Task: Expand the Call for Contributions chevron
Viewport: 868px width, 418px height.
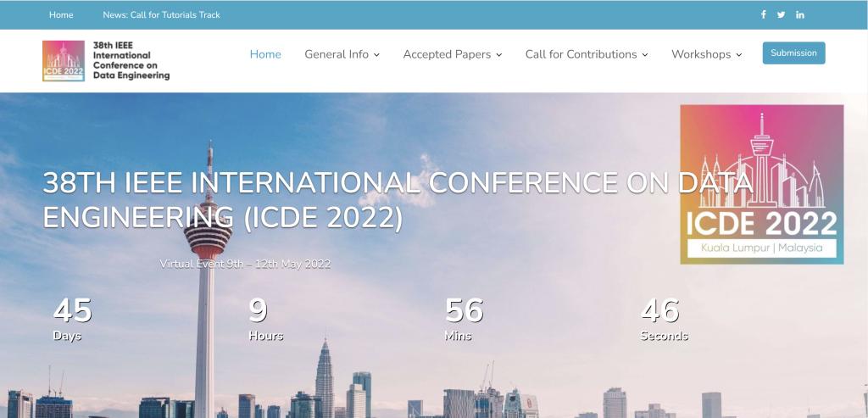Action: coord(645,55)
